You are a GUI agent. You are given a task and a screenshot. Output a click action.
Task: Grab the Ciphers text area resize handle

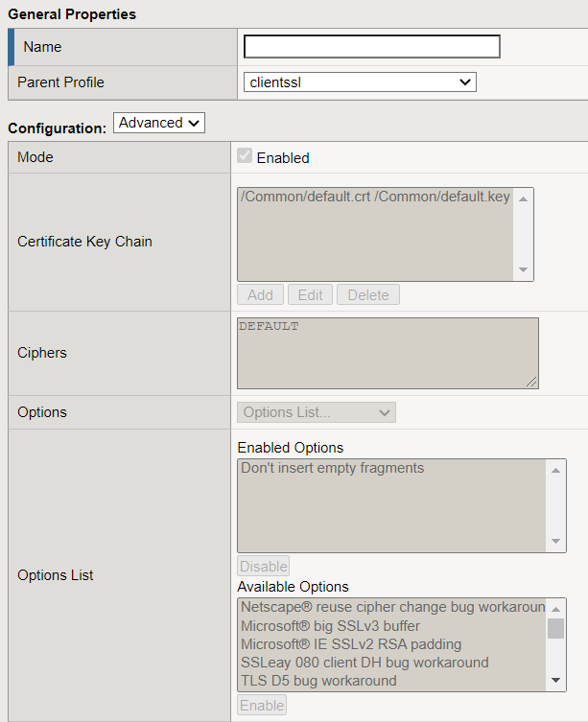(531, 382)
